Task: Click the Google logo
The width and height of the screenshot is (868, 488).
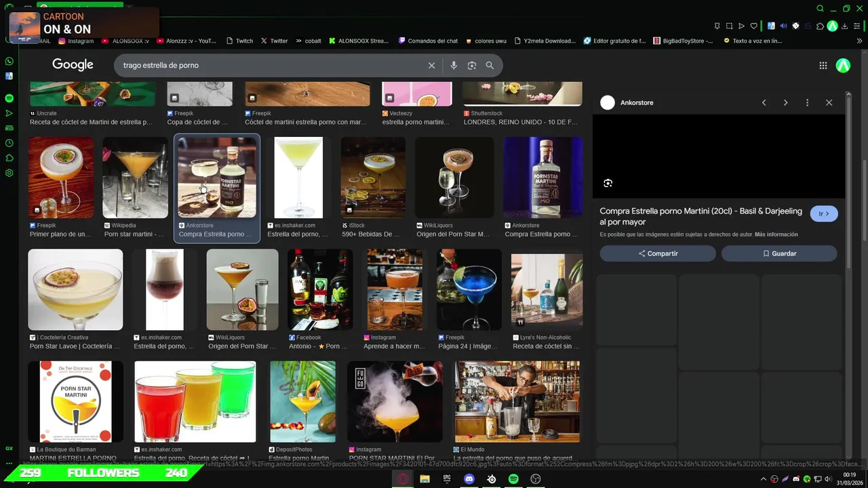Action: click(73, 65)
